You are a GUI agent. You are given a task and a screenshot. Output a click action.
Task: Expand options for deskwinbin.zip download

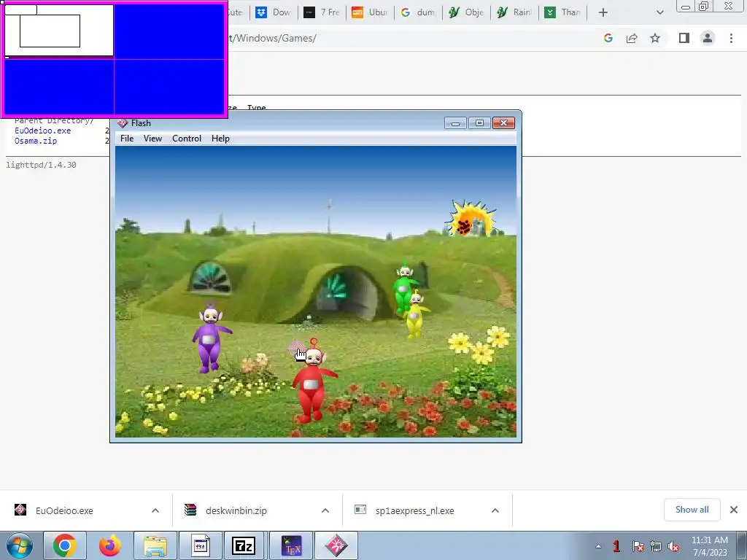coord(325,510)
